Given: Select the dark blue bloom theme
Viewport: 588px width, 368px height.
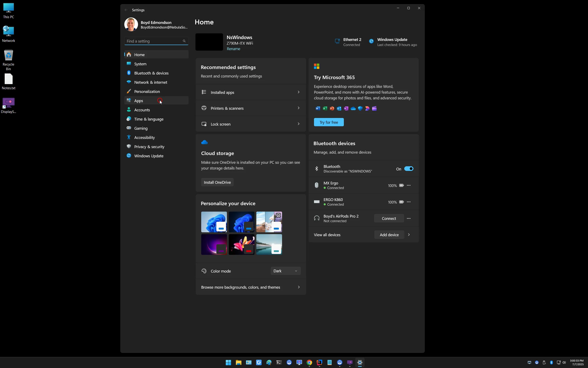Looking at the screenshot, I should pos(242,222).
